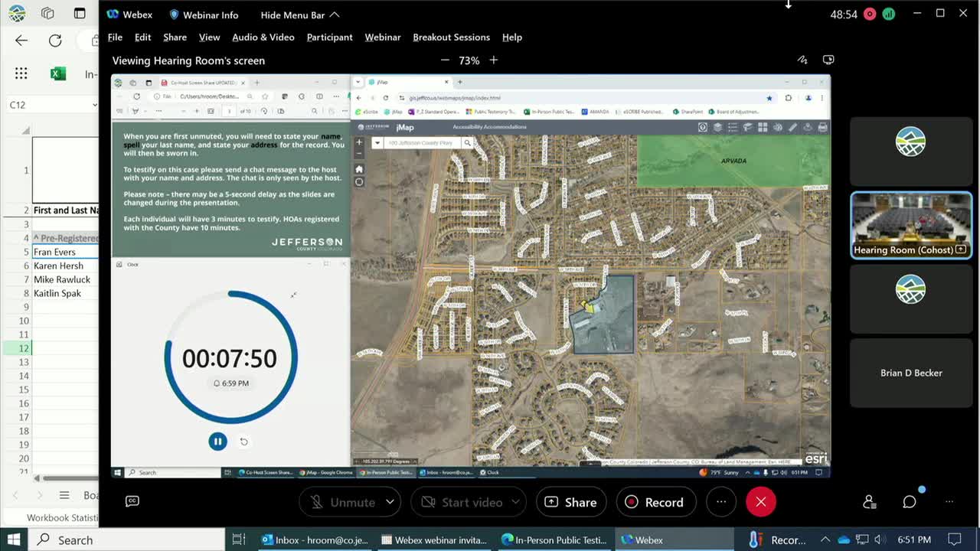The height and width of the screenshot is (551, 980).
Task: Open the Office app launcher grid icon
Action: pos(21,73)
